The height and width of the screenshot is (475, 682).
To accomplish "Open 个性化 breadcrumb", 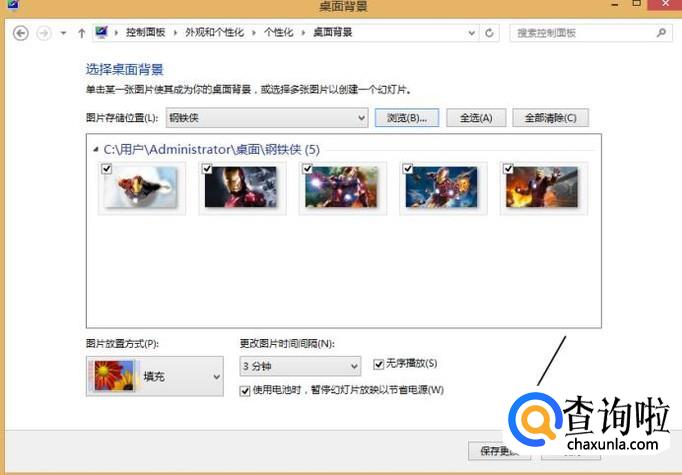I will (278, 32).
